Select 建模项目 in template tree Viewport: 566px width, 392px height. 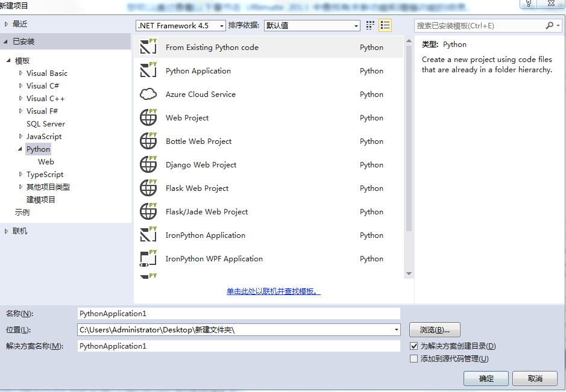(x=41, y=199)
